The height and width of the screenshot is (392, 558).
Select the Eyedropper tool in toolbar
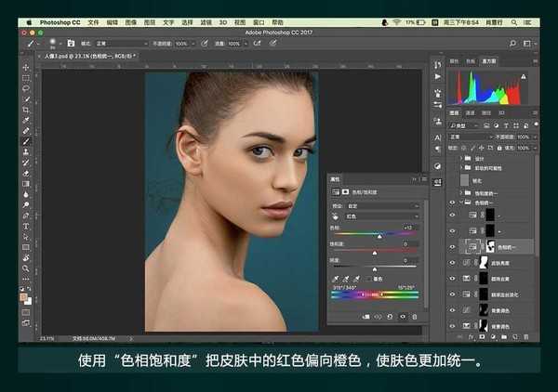(26, 120)
